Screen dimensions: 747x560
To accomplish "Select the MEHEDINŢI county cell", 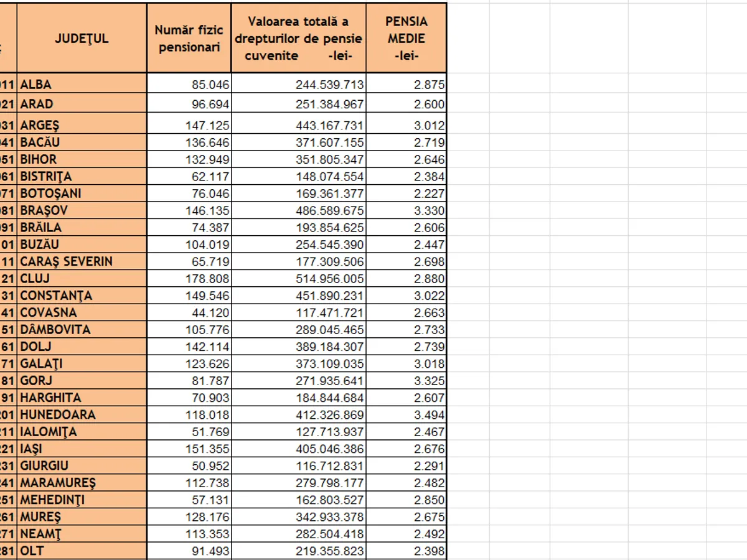I will click(82, 500).
